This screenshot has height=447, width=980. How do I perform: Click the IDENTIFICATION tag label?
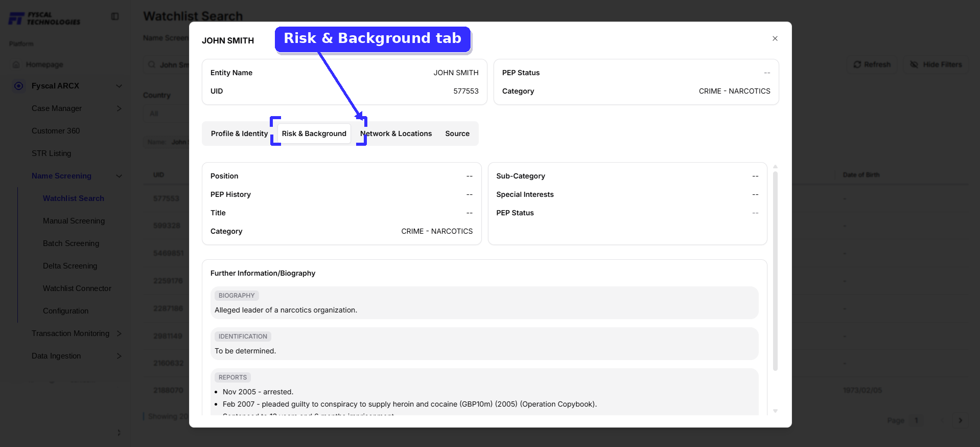(x=243, y=337)
